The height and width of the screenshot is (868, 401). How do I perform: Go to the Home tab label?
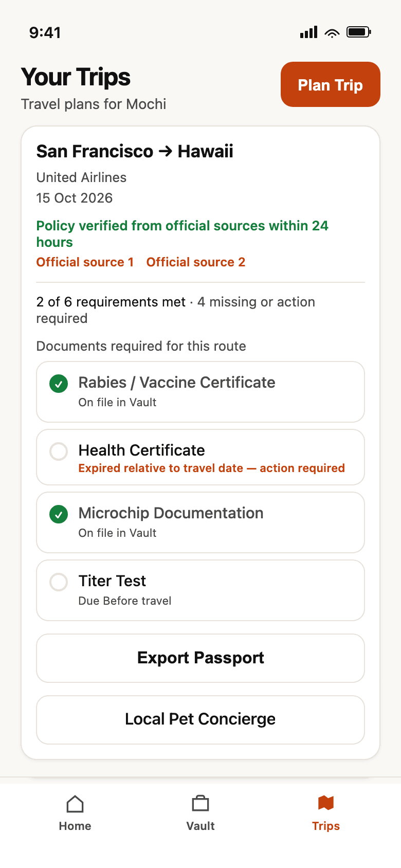click(75, 826)
